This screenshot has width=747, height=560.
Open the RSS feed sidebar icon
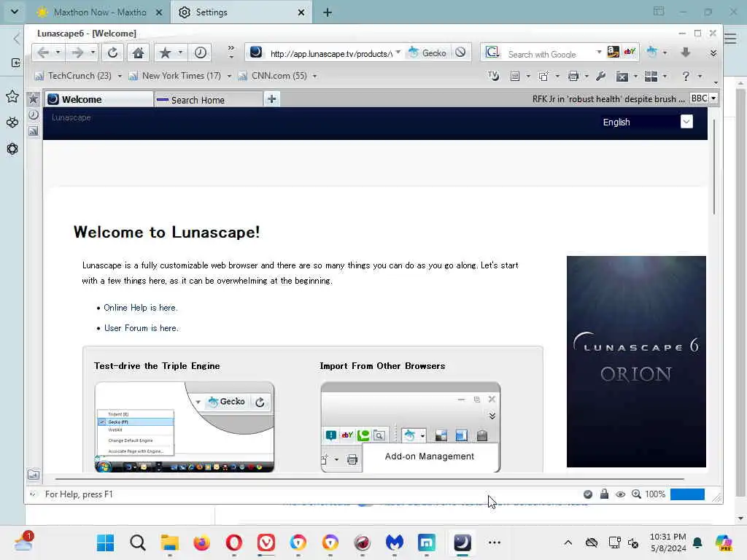(x=34, y=131)
